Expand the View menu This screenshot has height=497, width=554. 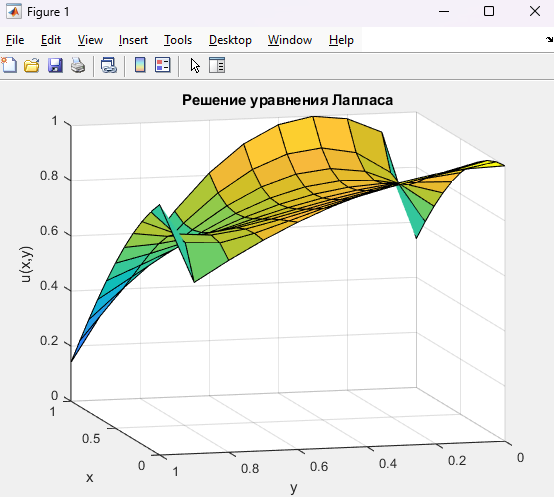point(90,40)
